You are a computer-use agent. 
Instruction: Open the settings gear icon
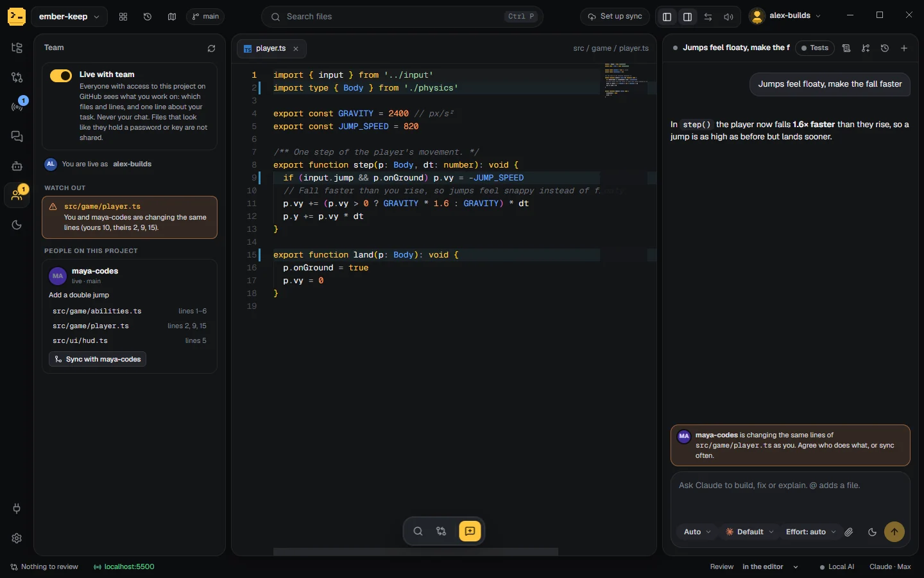coord(17,538)
